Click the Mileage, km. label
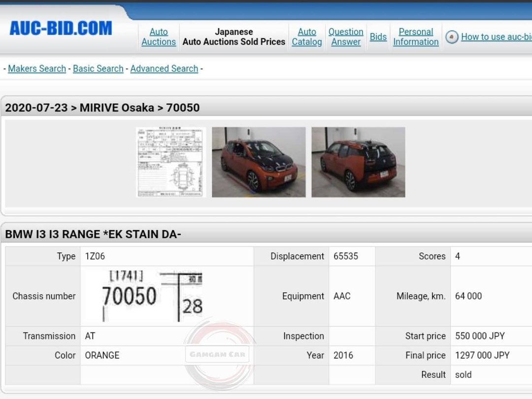The height and width of the screenshot is (399, 532). [x=421, y=296]
